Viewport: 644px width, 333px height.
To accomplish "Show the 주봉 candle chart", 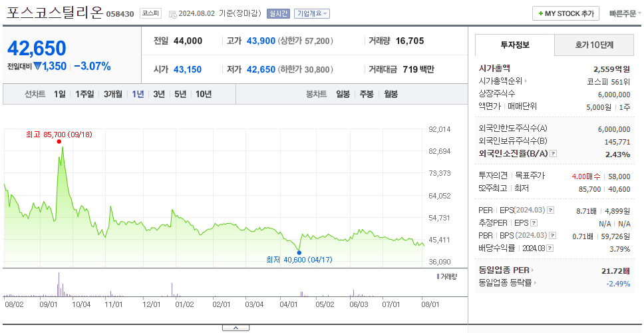I will pyautogui.click(x=367, y=94).
